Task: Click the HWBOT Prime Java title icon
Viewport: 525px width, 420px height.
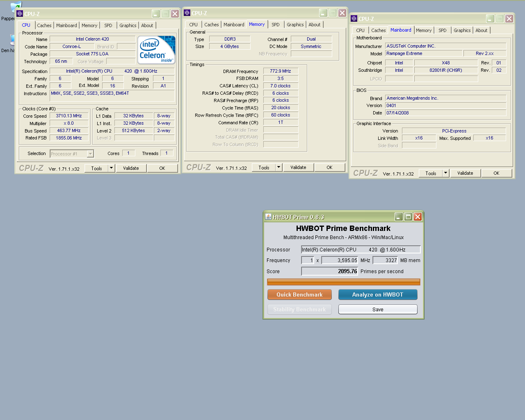Action: 268,217
